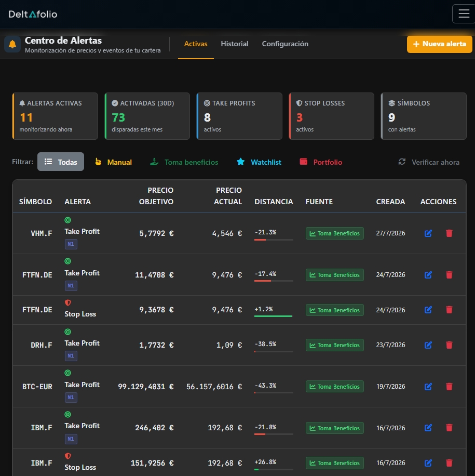Click the target price 99.129,4031 €
Viewport: 475px width, 476px height.
click(145, 387)
